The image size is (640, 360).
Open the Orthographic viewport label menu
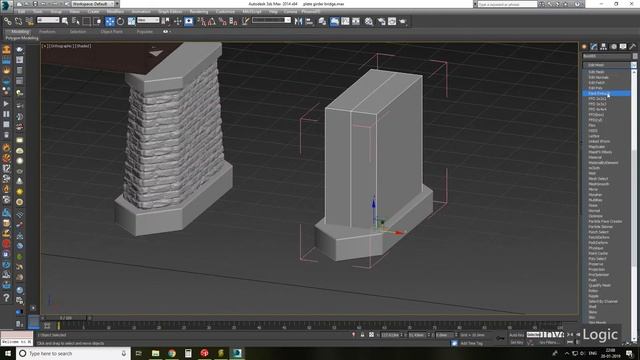click(x=61, y=46)
